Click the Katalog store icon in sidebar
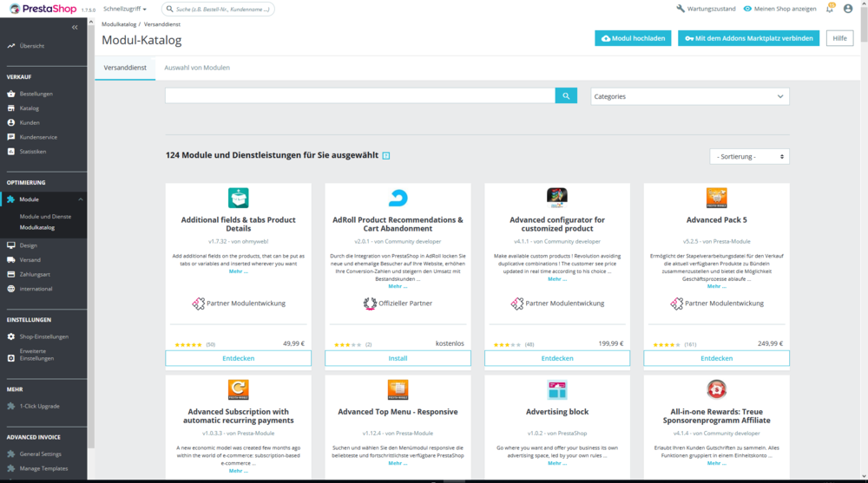The width and height of the screenshot is (868, 483). coord(11,108)
